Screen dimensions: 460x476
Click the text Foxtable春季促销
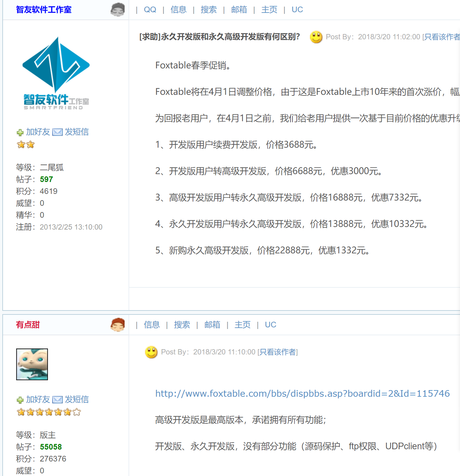point(193,65)
